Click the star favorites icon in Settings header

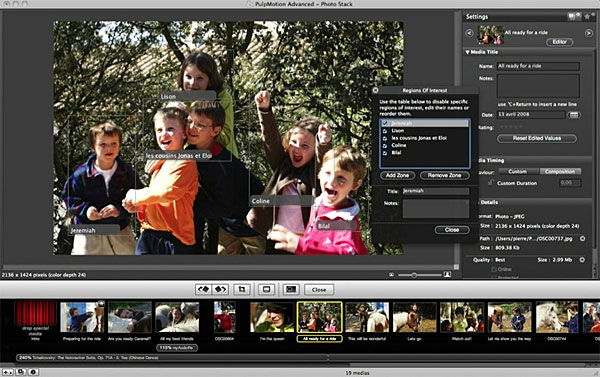click(587, 16)
